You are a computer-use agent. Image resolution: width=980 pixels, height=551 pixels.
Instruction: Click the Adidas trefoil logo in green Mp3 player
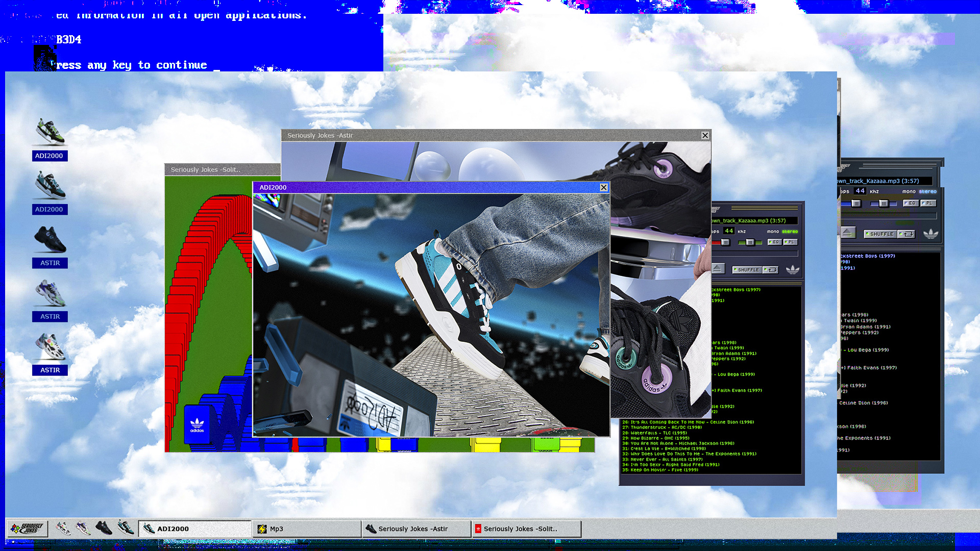tap(792, 269)
